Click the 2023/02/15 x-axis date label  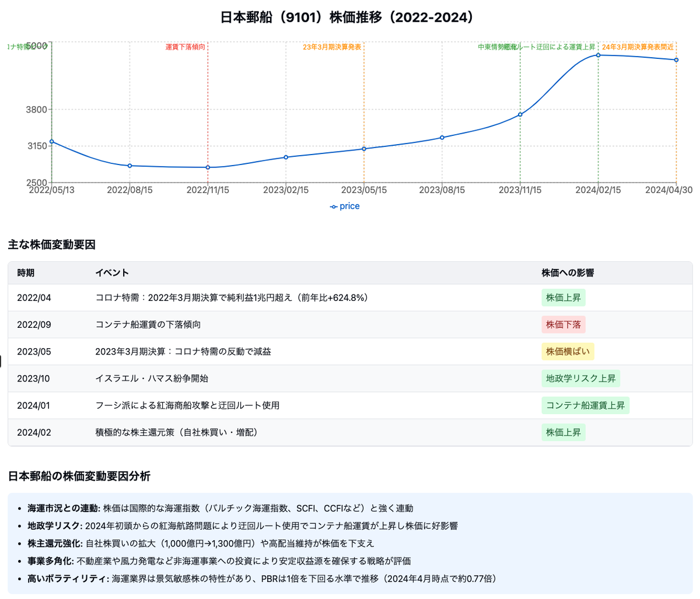coord(286,190)
